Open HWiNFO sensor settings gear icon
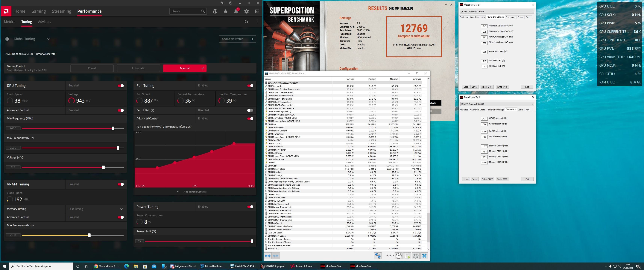The height and width of the screenshot is (270, 644). (415, 256)
